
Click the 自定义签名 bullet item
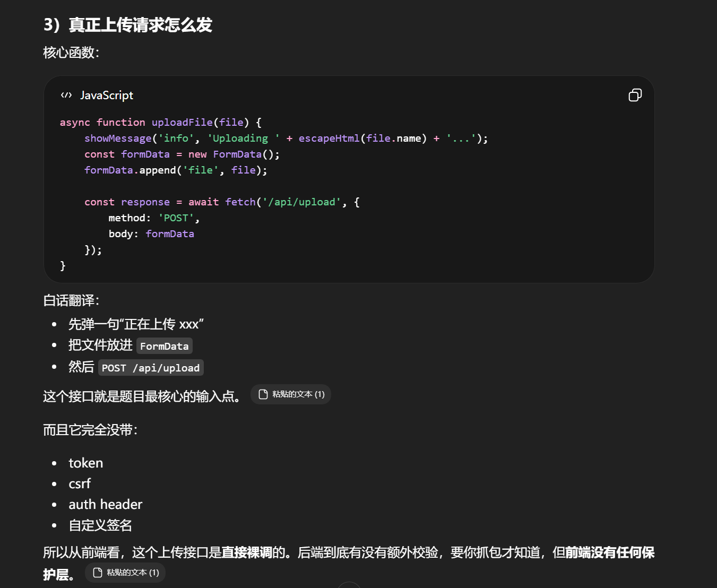100,525
